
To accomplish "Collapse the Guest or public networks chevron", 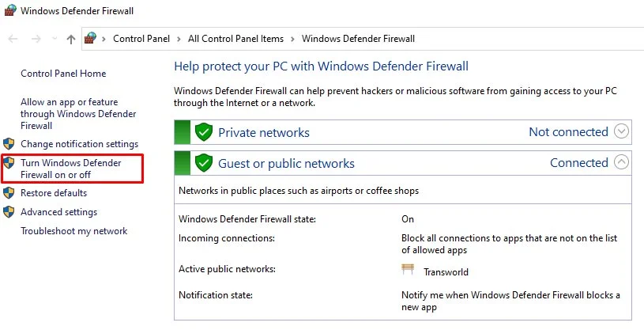I will tap(621, 162).
